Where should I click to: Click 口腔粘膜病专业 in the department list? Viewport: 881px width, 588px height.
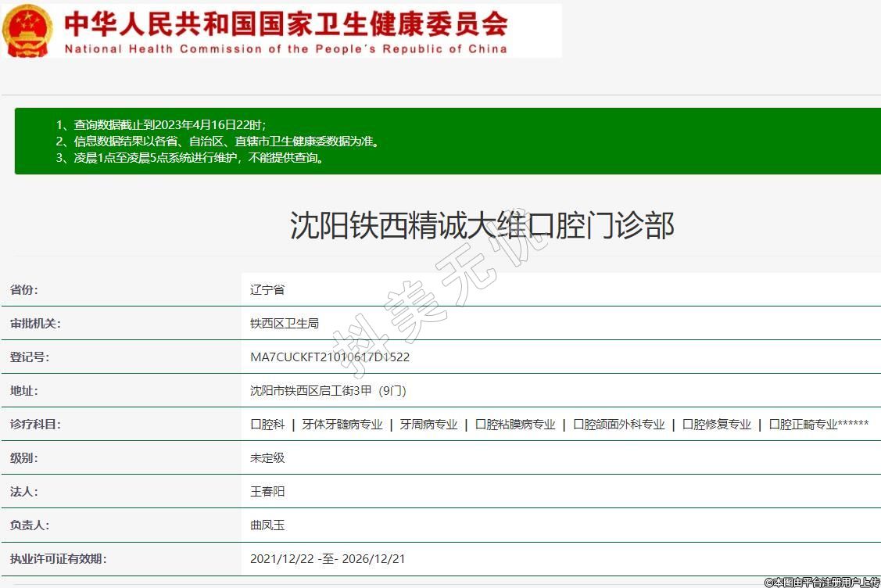[x=515, y=425]
